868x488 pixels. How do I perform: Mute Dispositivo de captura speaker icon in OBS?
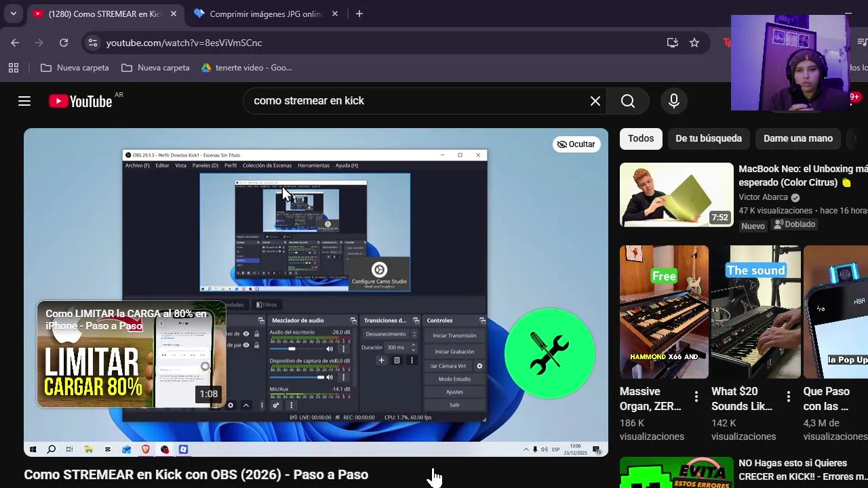coord(330,377)
